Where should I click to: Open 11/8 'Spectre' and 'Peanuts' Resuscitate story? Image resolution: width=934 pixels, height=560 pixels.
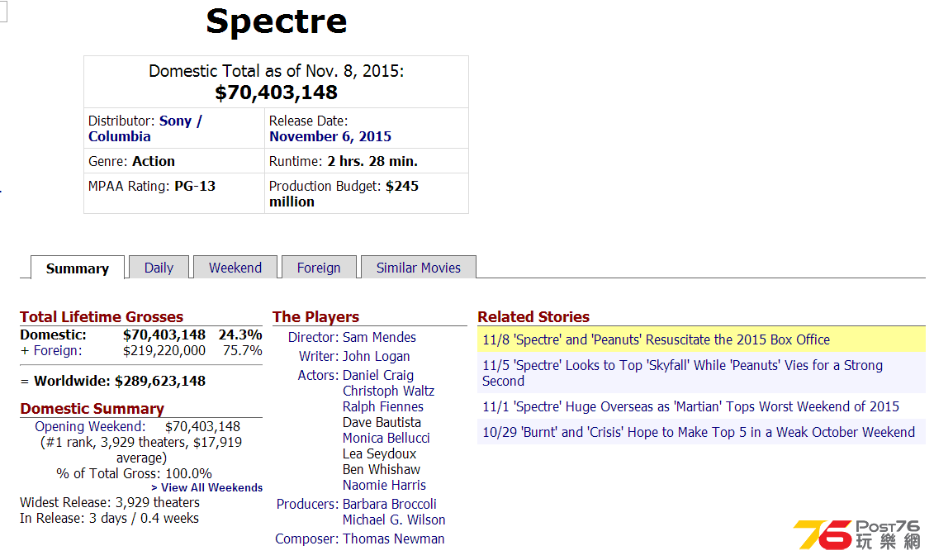[x=656, y=339]
